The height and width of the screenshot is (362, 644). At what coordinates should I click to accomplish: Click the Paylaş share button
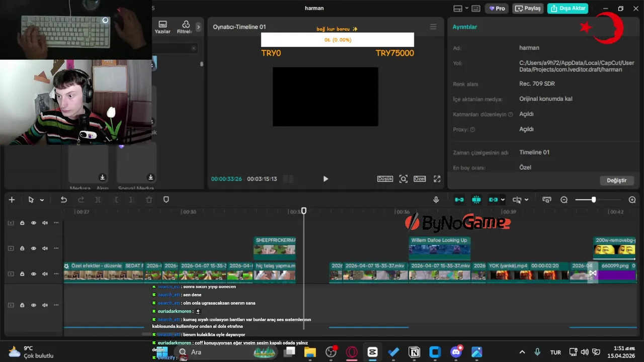[528, 8]
